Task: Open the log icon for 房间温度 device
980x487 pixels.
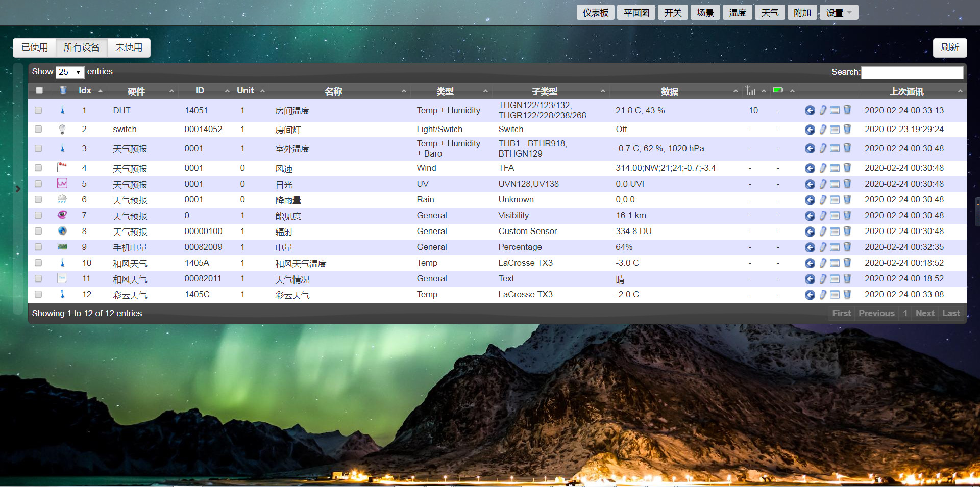Action: tap(835, 110)
